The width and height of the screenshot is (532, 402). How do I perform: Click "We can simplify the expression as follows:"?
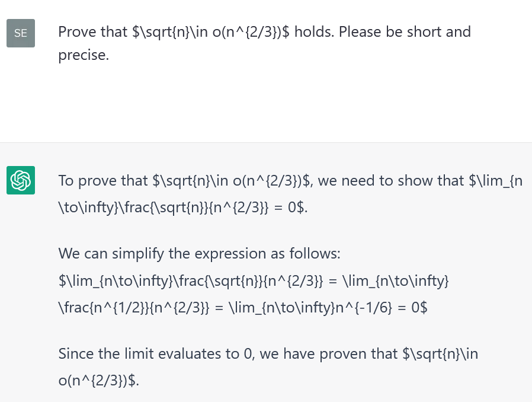click(x=199, y=254)
